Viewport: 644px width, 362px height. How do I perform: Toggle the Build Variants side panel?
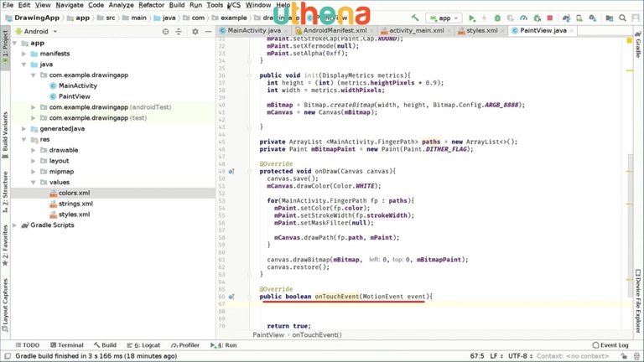(5, 132)
